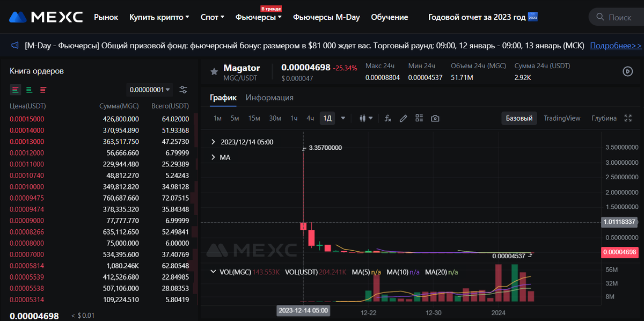Show both buy and sell orders view
644x321 pixels.
point(15,90)
